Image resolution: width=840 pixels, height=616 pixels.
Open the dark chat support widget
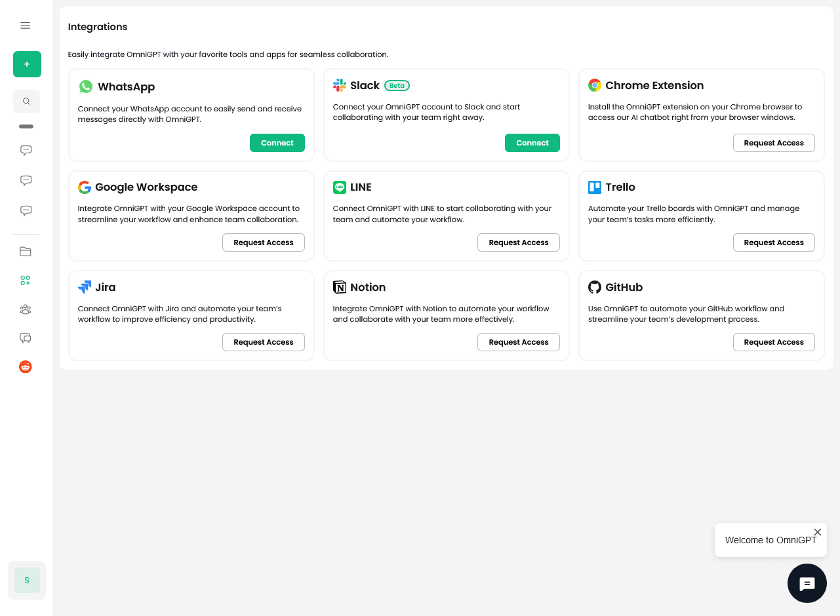click(807, 583)
